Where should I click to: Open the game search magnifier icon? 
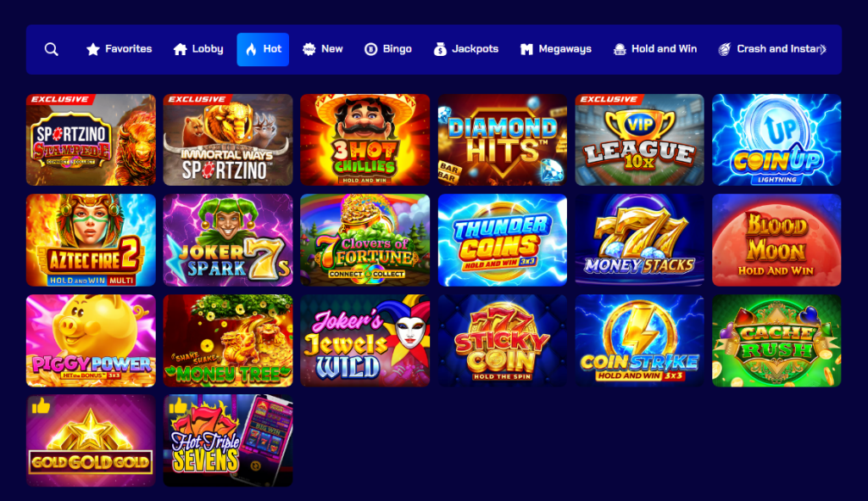tap(52, 49)
